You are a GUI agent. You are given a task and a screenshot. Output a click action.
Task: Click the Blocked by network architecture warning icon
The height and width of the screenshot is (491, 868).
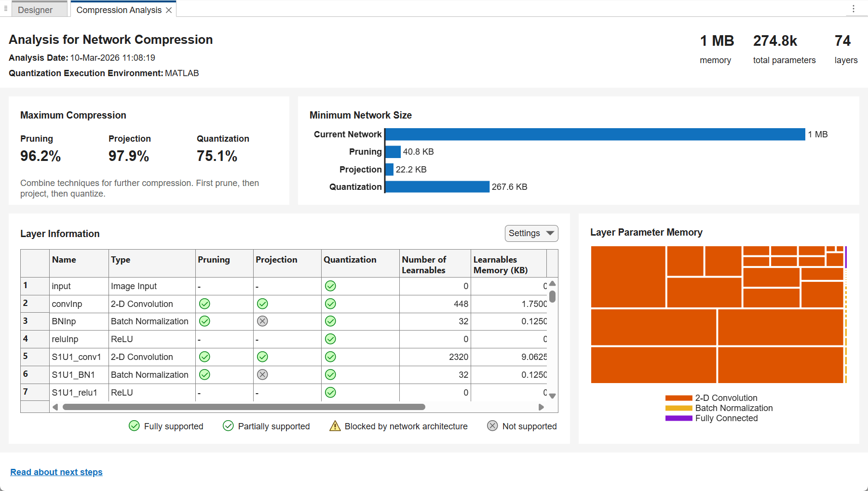335,426
